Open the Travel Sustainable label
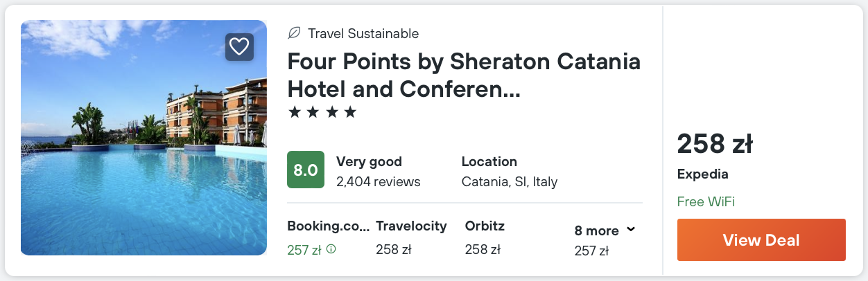868x281 pixels. [x=363, y=33]
